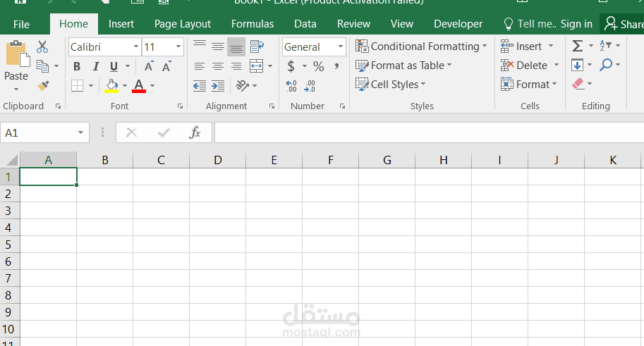Toggle Italic formatting
The image size is (644, 346).
(95, 67)
